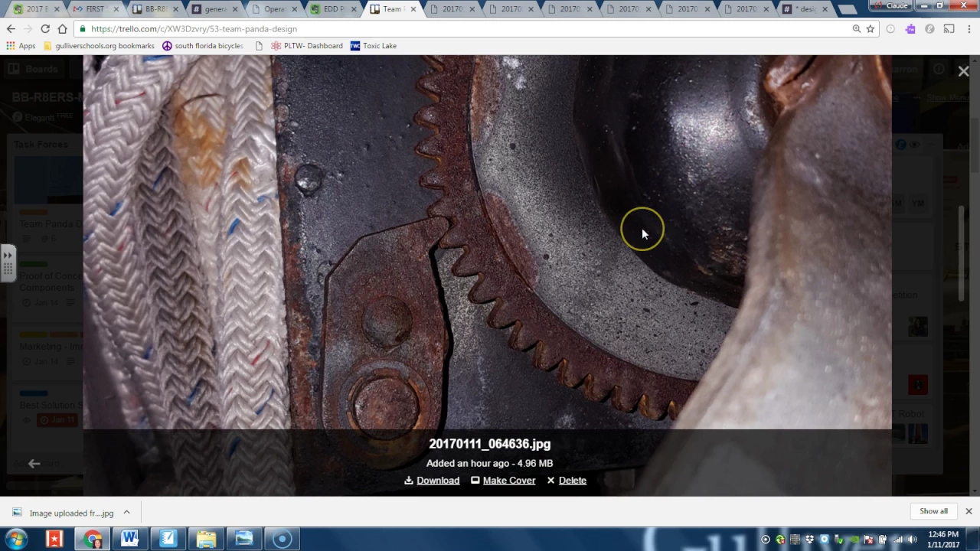The image size is (980, 551).
Task: Expand the side panel handle on left edge
Action: [x=8, y=262]
